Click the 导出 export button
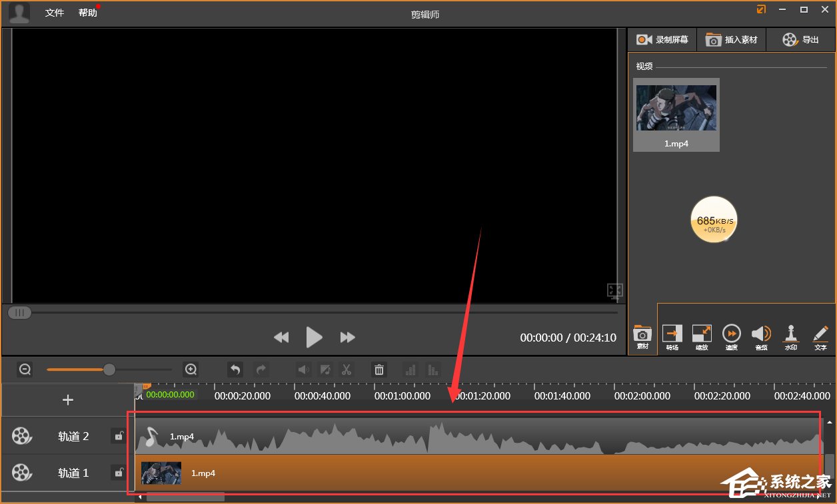Image resolution: width=837 pixels, height=504 pixels. click(801, 40)
